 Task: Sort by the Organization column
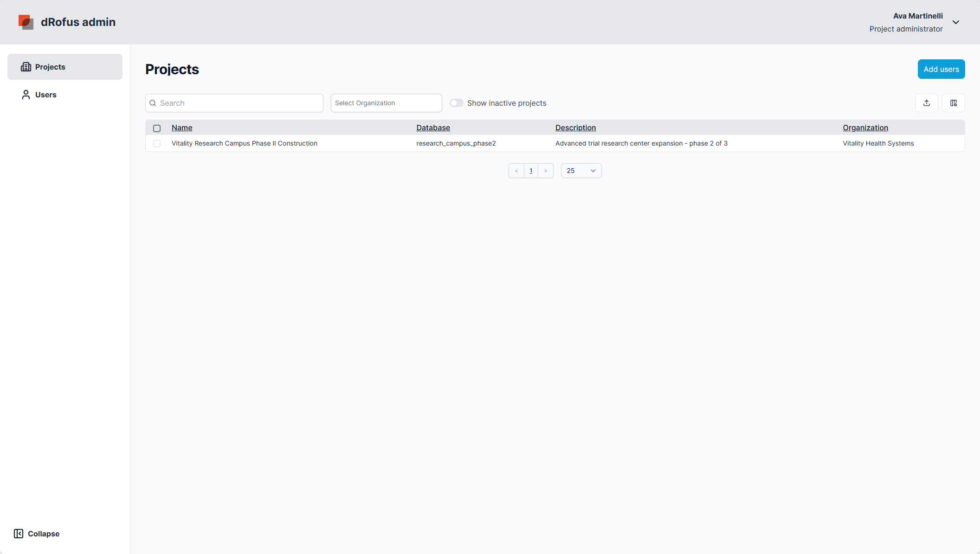865,127
